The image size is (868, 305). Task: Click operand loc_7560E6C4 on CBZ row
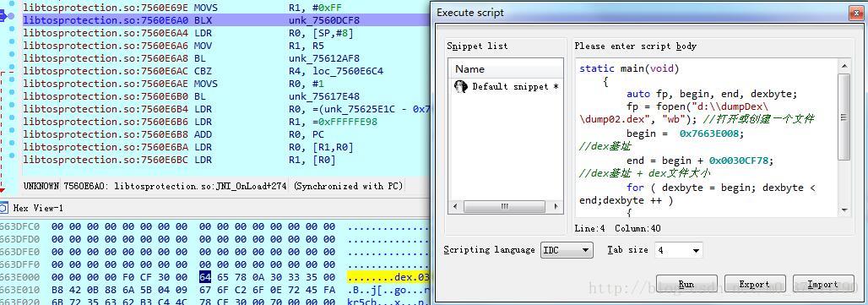point(349,71)
